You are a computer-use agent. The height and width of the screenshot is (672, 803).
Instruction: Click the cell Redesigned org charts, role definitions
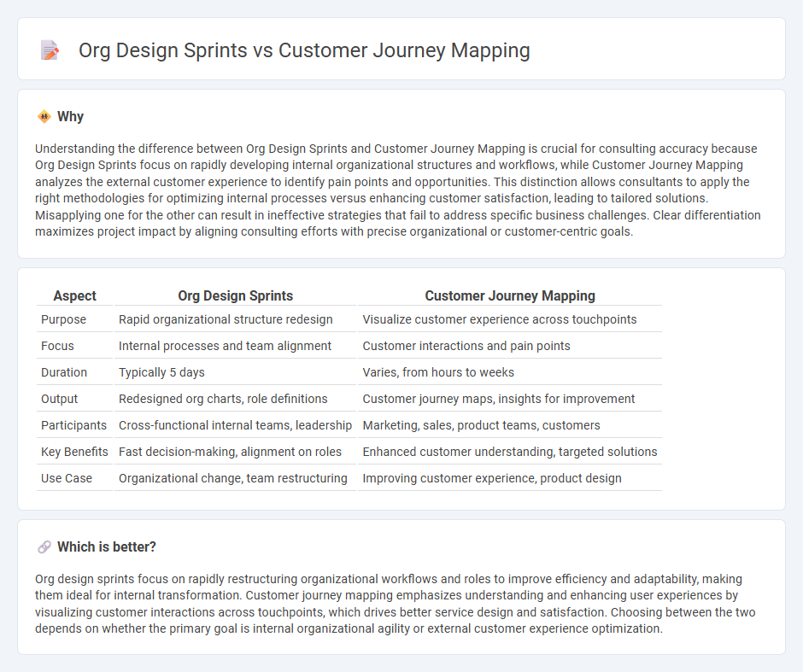(x=236, y=400)
